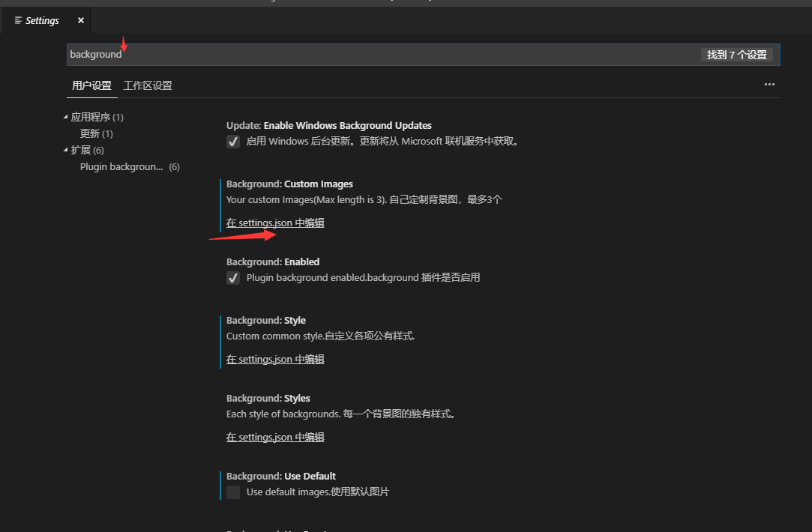Select the 用户设置 tab
This screenshot has height=532, width=812.
pyautogui.click(x=91, y=85)
